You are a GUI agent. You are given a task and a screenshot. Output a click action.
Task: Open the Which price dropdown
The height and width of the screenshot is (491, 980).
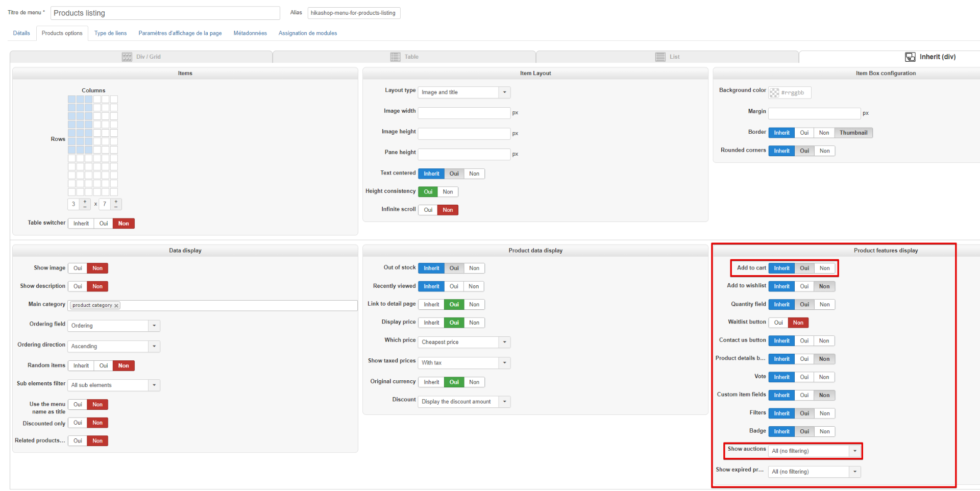[464, 342]
